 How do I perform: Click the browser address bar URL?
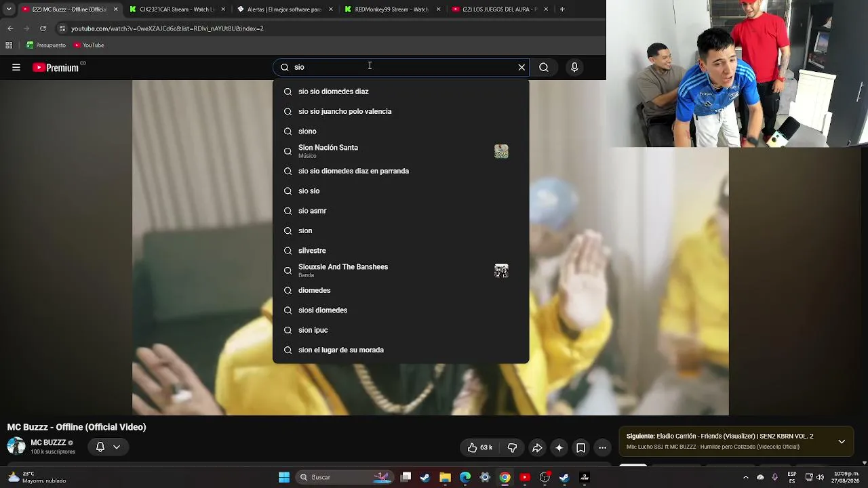pos(167,28)
